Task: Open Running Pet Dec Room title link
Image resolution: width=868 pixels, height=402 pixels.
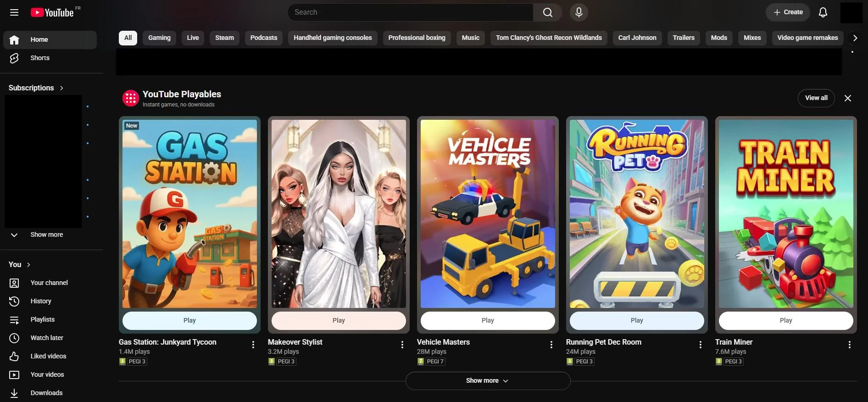Action: 604,342
